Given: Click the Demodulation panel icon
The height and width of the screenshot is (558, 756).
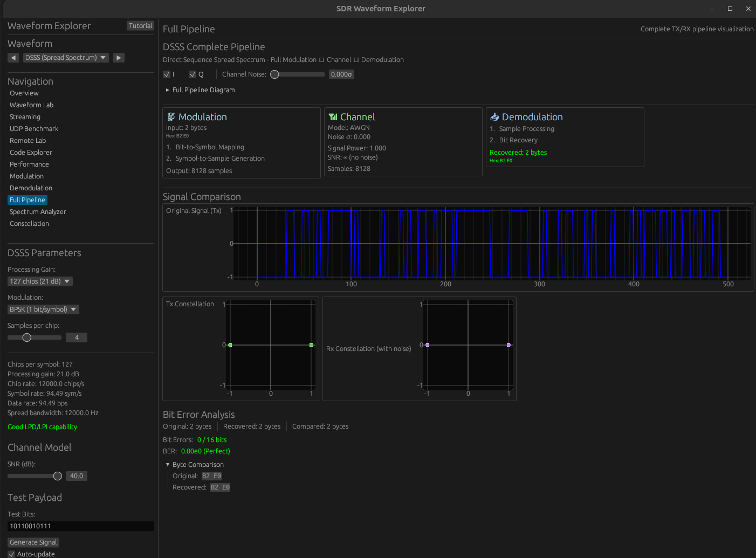Looking at the screenshot, I should pyautogui.click(x=494, y=117).
